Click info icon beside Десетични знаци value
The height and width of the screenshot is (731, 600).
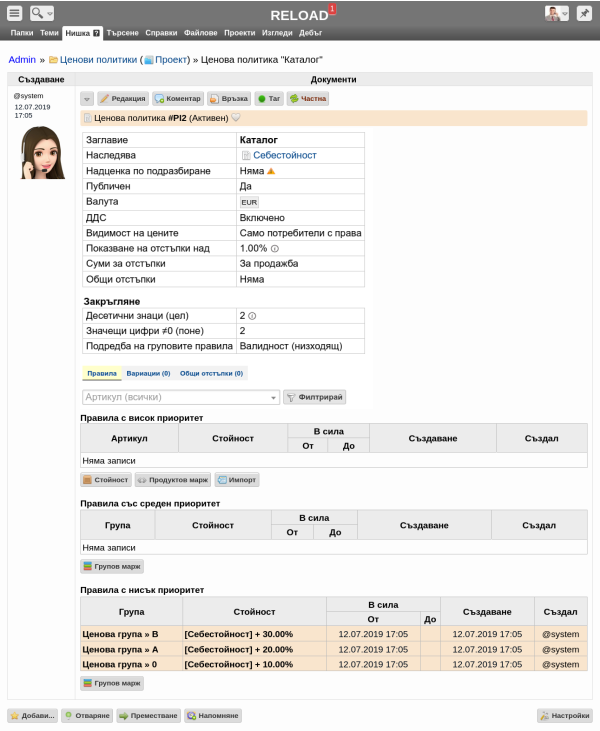point(252,316)
